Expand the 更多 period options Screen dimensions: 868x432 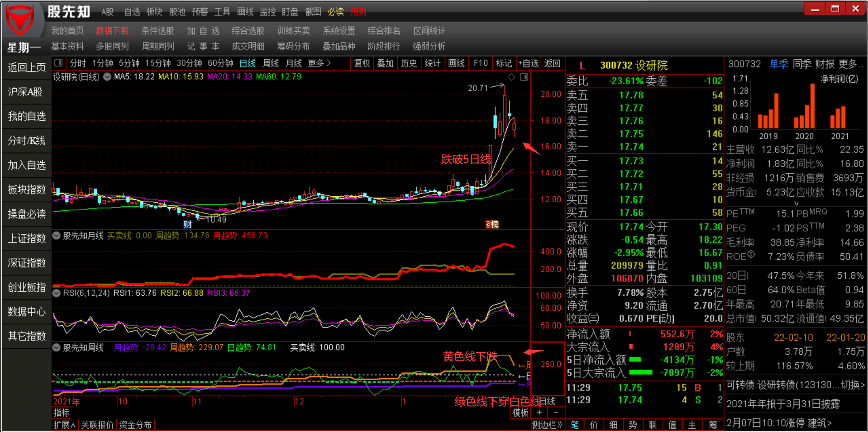[x=319, y=63]
